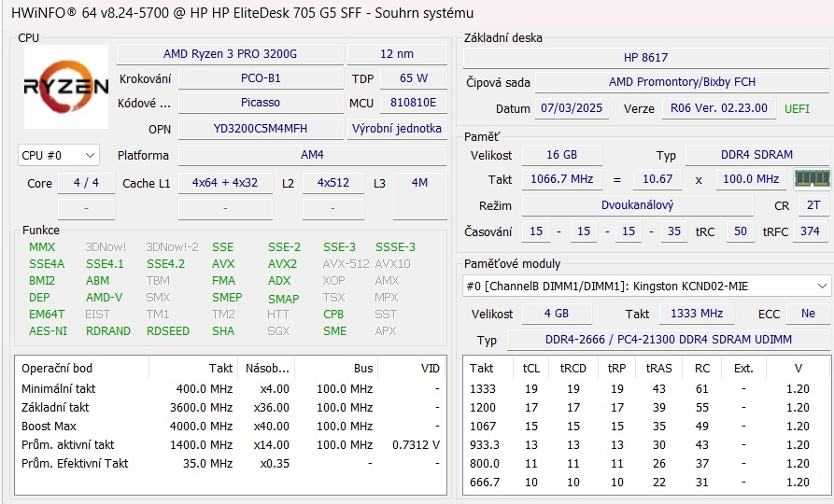Click the AMD Ryzen 3 PRO 3200G field

(230, 54)
